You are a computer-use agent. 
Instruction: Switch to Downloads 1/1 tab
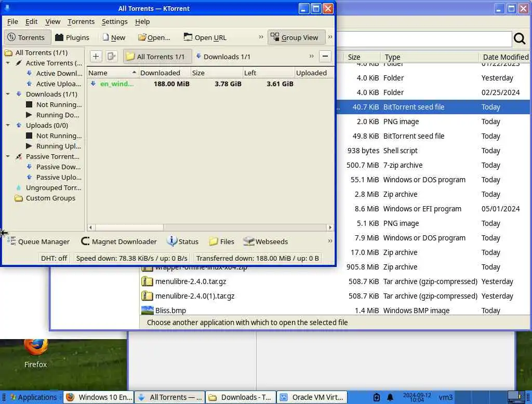(223, 57)
